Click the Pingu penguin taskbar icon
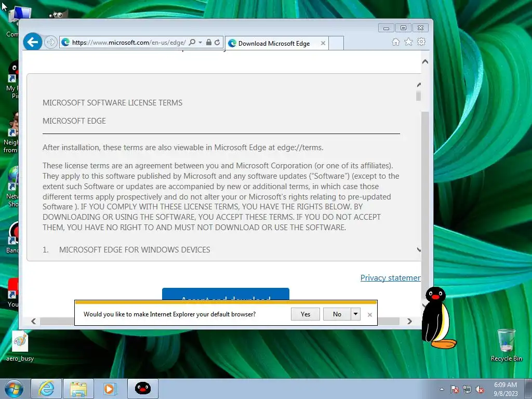Viewport: 532px width, 399px height. point(142,389)
